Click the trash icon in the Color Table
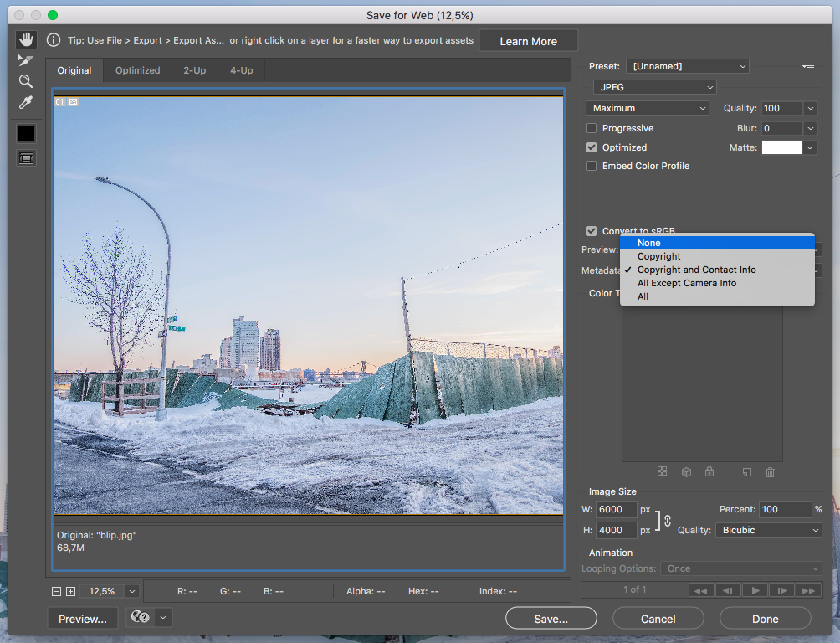 pos(769,472)
